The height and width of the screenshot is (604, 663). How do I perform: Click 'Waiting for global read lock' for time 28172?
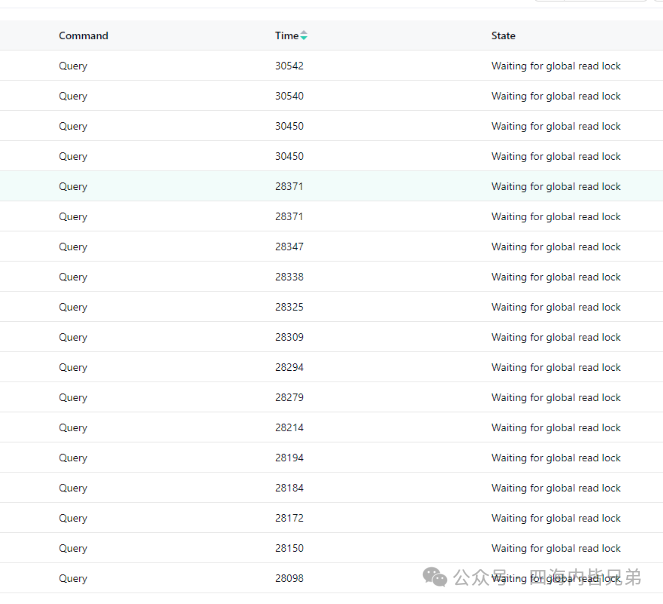point(556,518)
